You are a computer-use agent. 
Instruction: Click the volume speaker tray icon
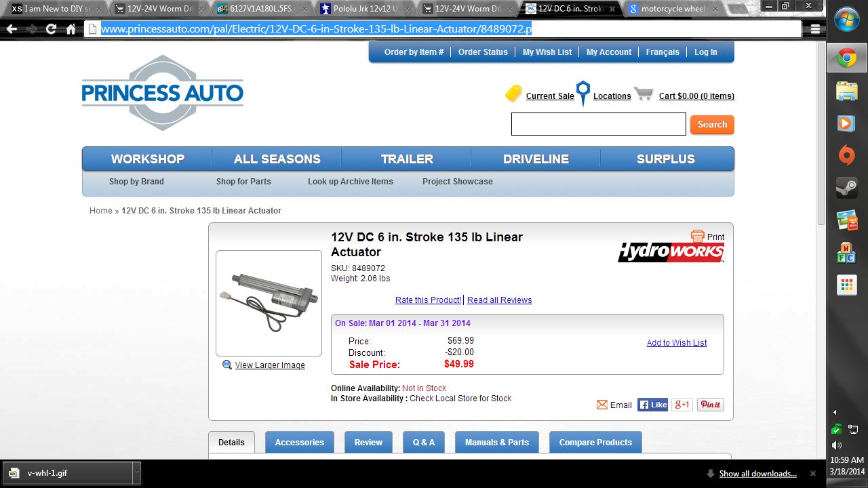point(837,445)
